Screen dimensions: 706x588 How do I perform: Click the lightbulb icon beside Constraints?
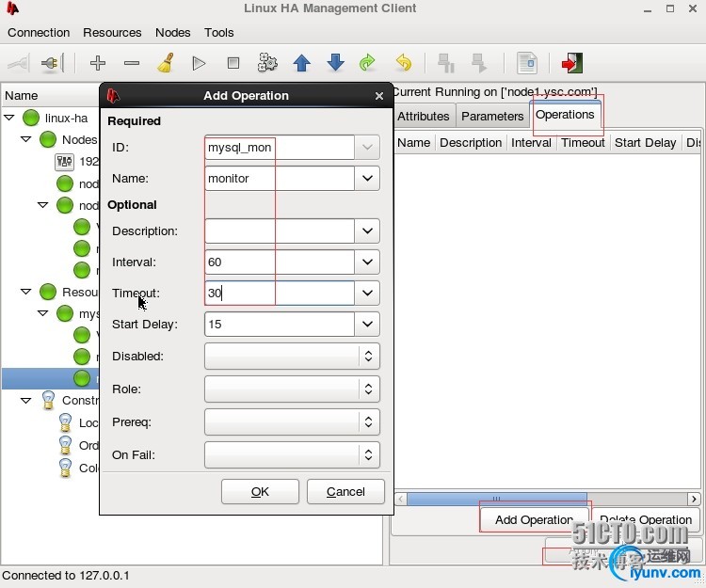click(x=48, y=400)
